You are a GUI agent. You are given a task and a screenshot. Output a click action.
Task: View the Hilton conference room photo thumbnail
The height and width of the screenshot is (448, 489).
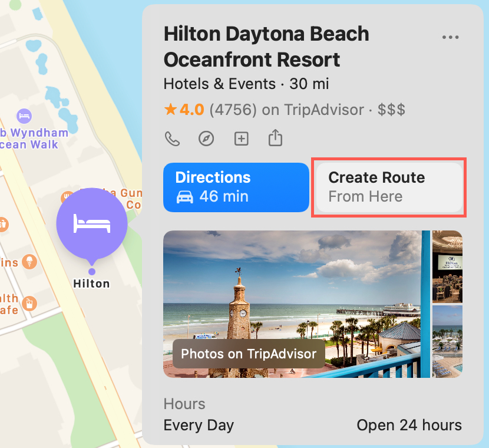point(447,267)
